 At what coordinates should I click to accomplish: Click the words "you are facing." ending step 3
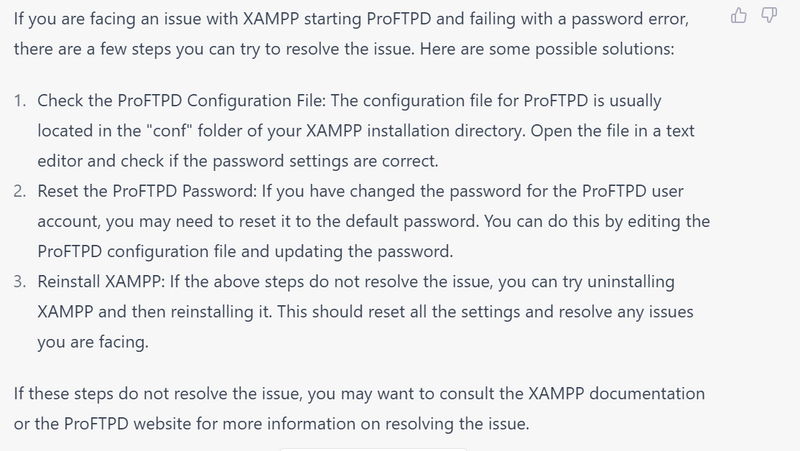coord(93,341)
